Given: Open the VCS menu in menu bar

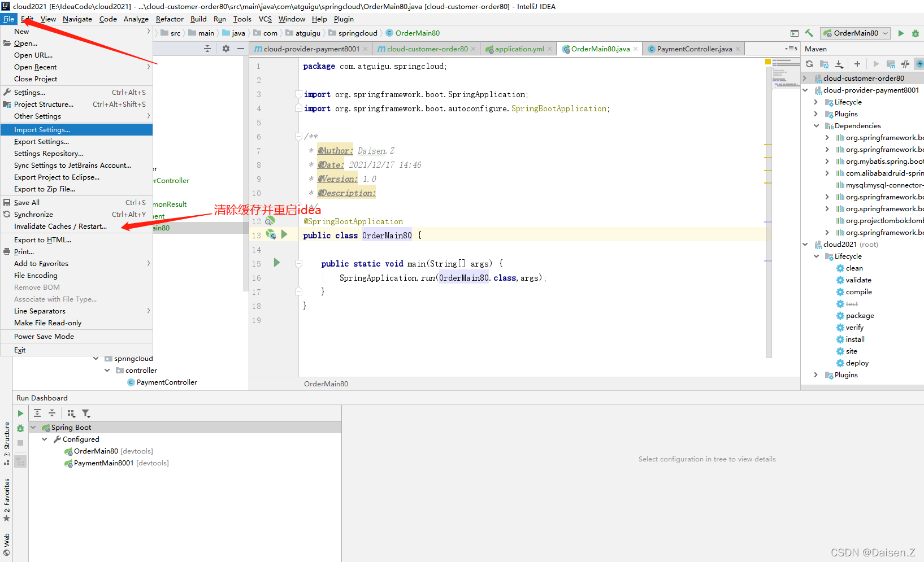Looking at the screenshot, I should tap(265, 19).
